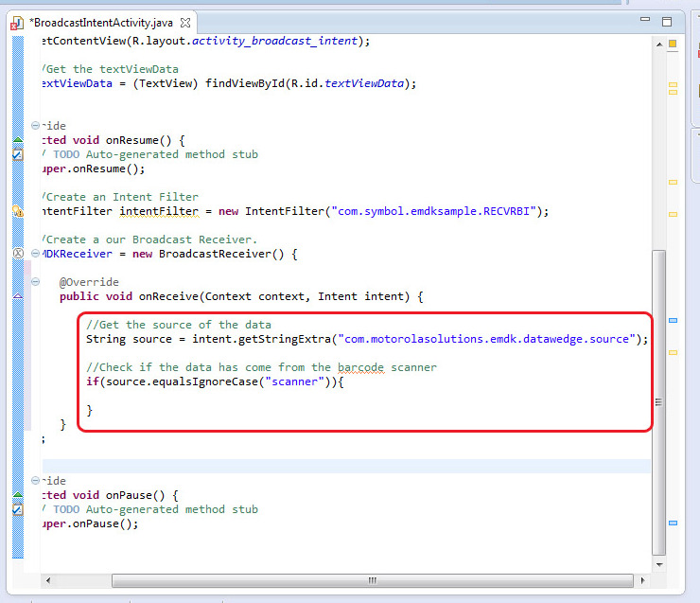This screenshot has height=603, width=700.
Task: Collapse the onResume method fold
Action: point(36,126)
